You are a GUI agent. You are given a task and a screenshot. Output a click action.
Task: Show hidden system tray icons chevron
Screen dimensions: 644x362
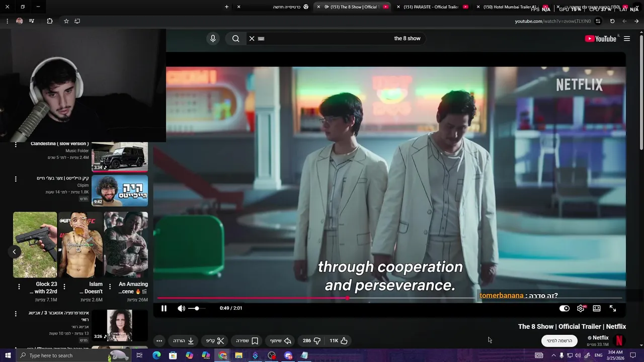point(553,355)
